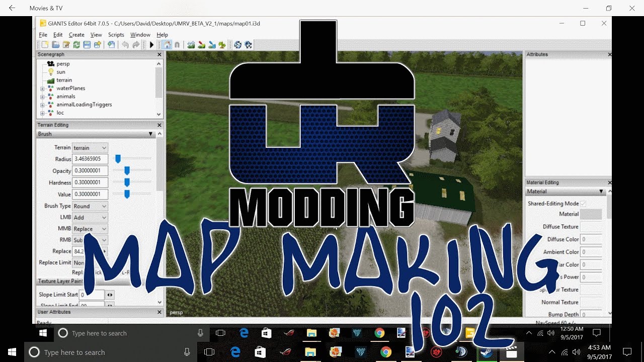Viewport: 644px width, 362px height.
Task: Select the terrain foliage paint icon
Action: (212, 45)
